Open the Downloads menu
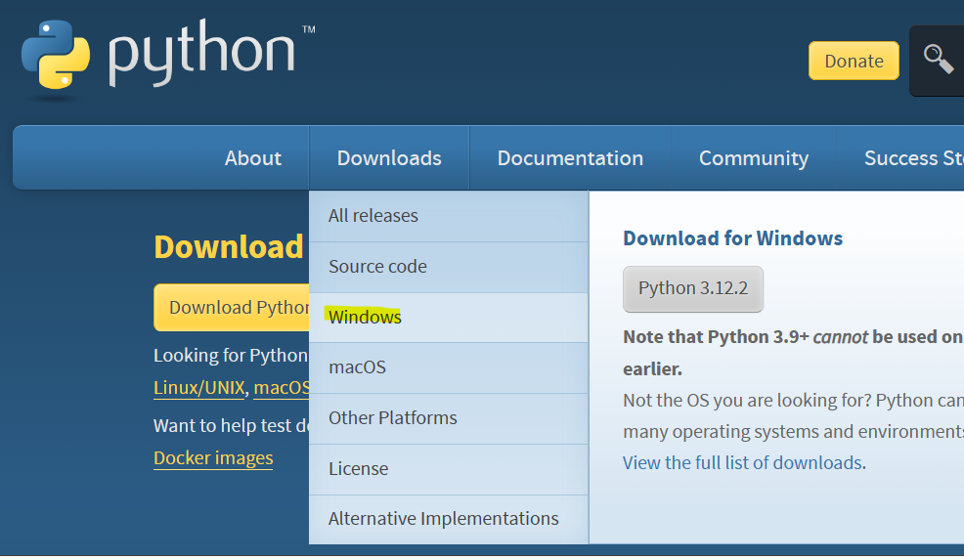 coord(389,158)
